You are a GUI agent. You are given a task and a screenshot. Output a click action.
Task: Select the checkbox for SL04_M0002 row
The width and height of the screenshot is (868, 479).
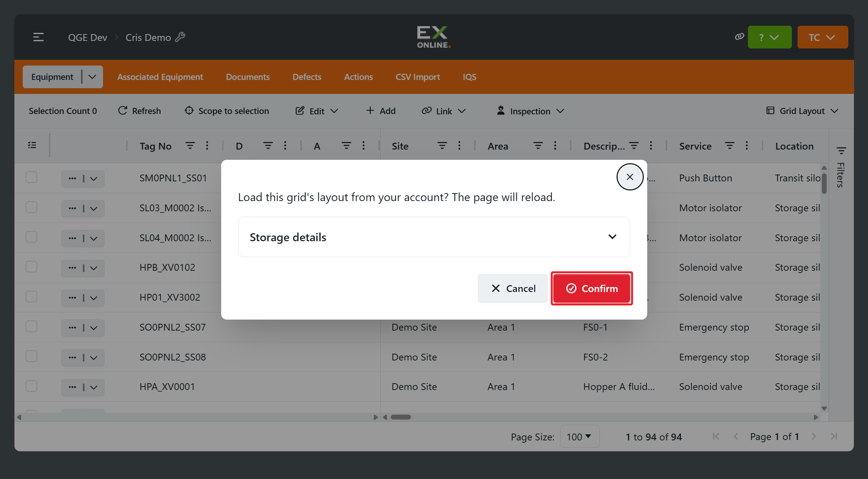[31, 237]
